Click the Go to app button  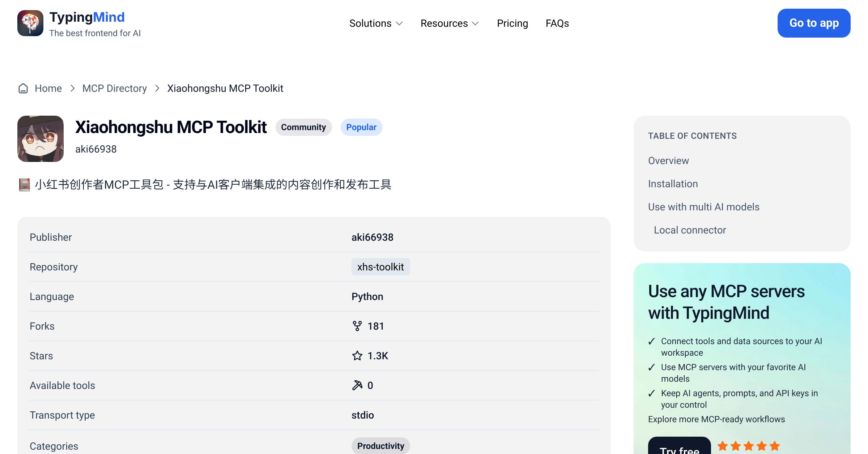point(814,23)
